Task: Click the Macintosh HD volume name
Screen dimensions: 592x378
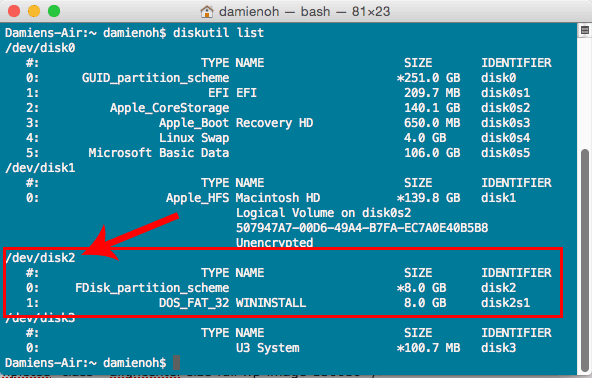Action: click(278, 198)
